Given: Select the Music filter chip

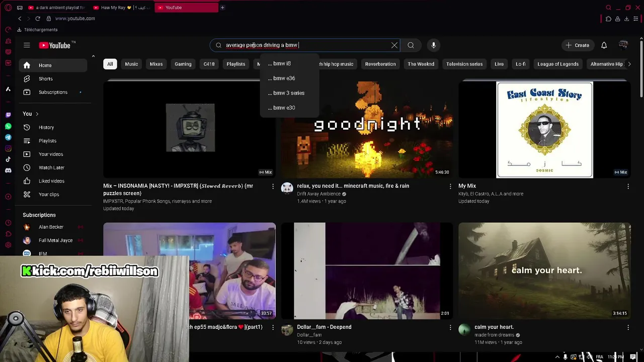Looking at the screenshot, I should point(131,64).
